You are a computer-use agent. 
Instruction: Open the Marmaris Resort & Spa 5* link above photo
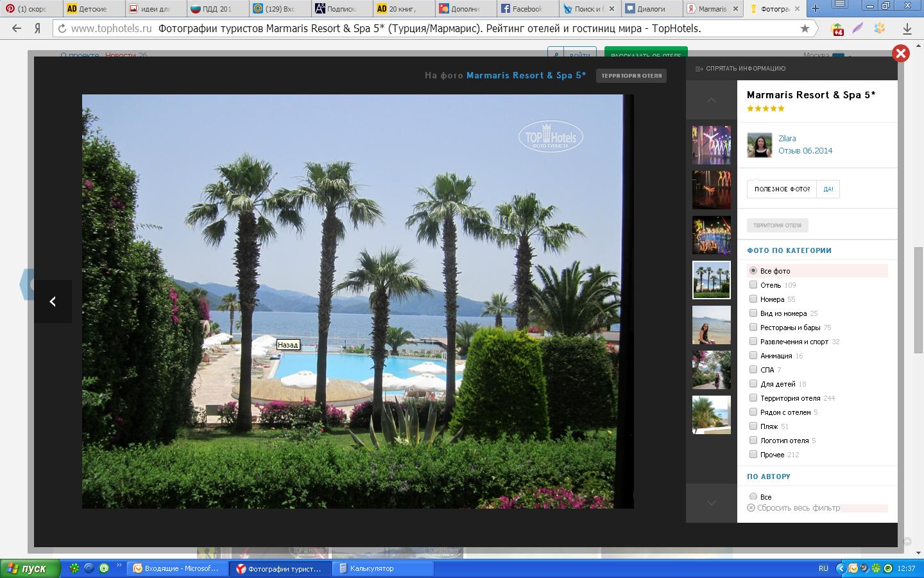click(526, 75)
